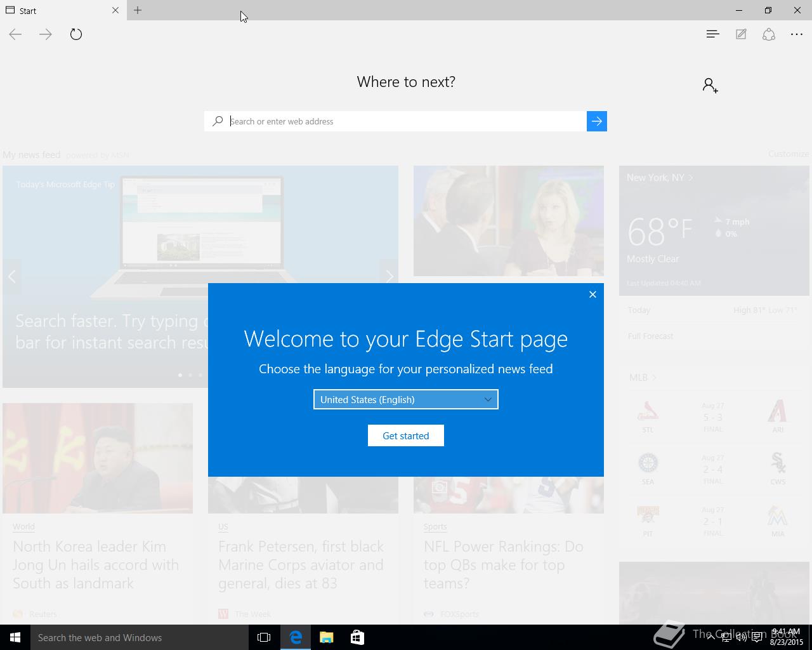Open the Windows Store taskbar icon
Screen dimensions: 812x650
[357, 637]
